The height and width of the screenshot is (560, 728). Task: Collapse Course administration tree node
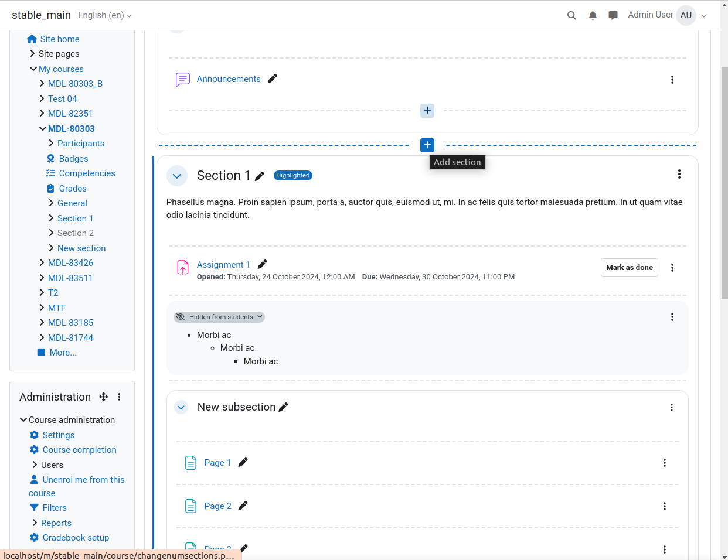(x=23, y=419)
